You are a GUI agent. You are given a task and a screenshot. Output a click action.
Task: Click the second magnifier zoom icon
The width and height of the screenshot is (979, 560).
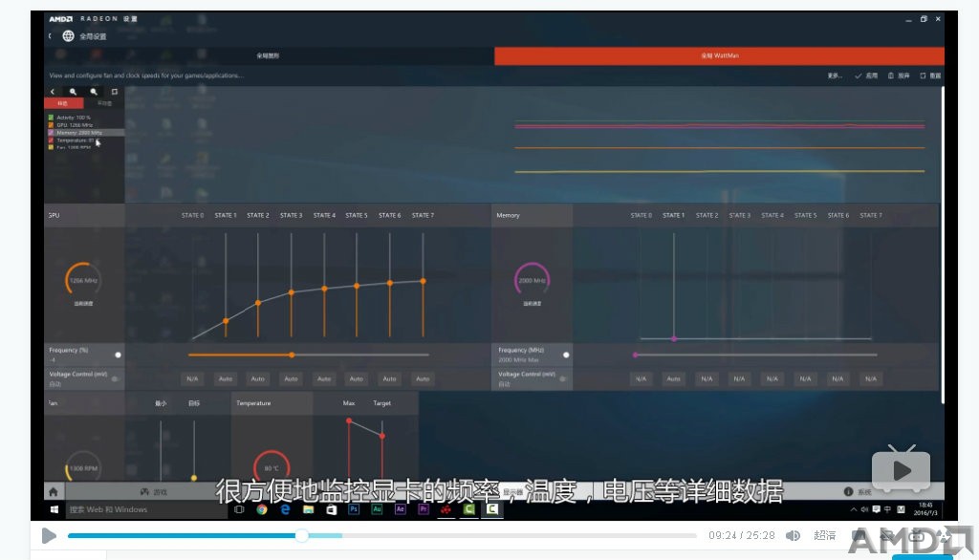(94, 92)
